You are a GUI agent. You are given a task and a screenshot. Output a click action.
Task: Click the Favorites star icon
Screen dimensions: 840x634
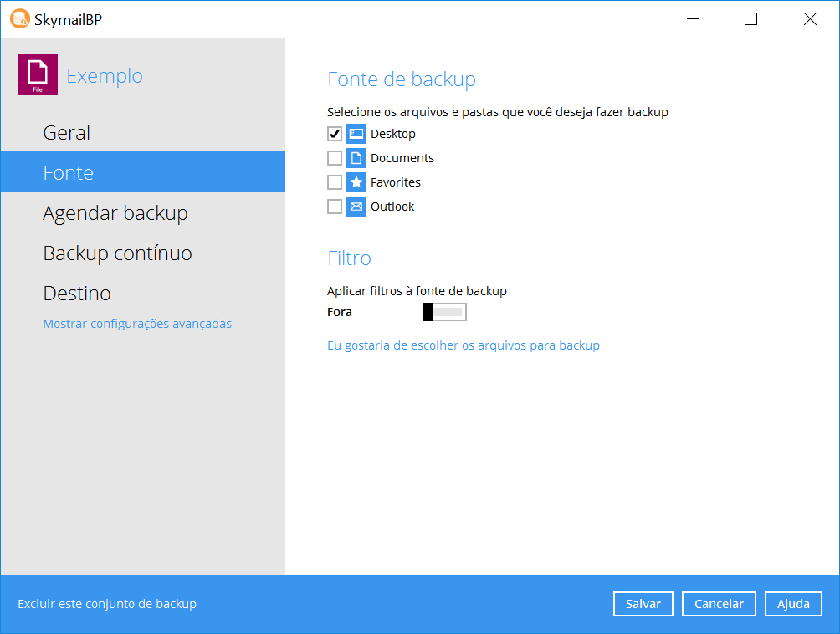point(356,182)
